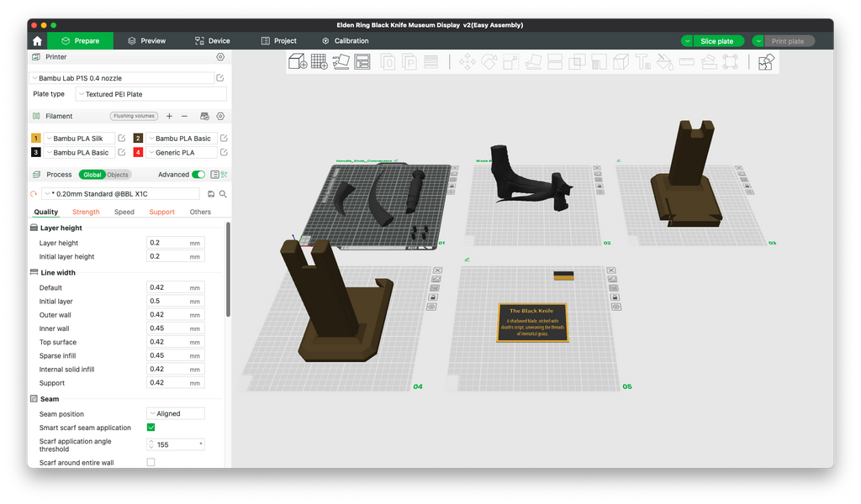Open the Home screen icon
The image size is (861, 504).
pos(37,41)
